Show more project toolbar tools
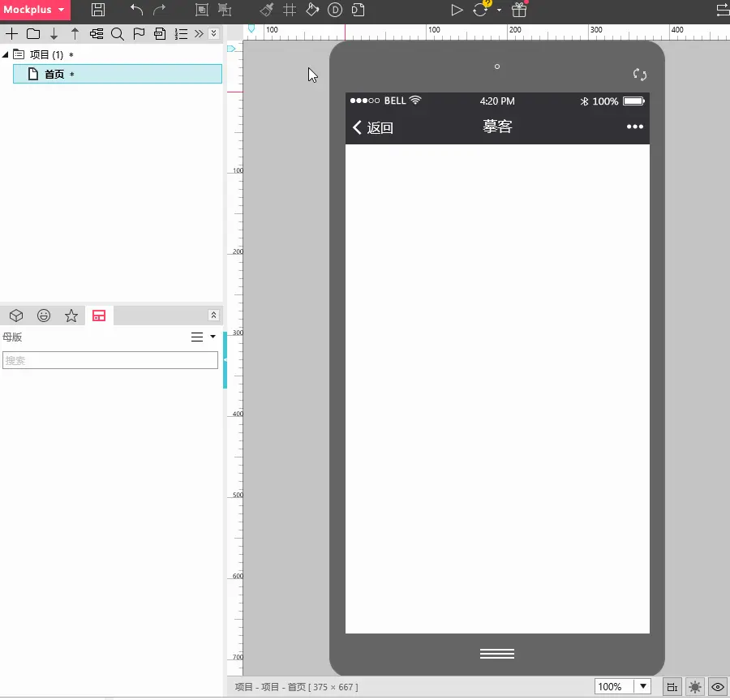Screen dimensions: 730x700 [x=199, y=33]
